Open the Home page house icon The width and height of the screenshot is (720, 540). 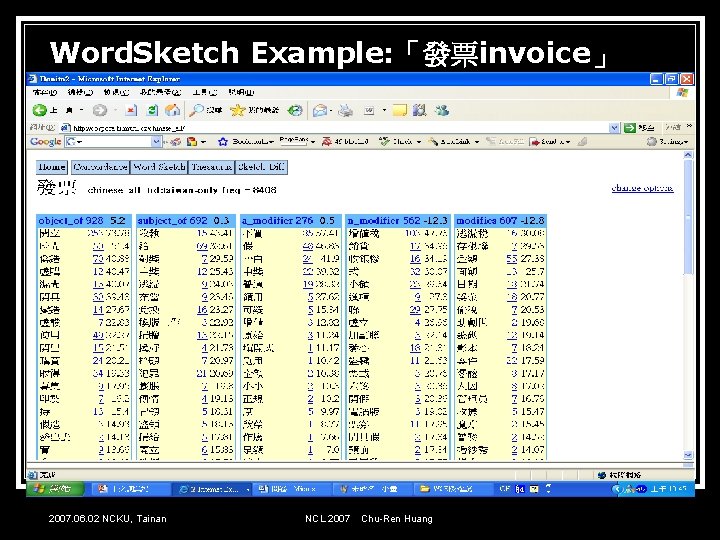(x=172, y=110)
